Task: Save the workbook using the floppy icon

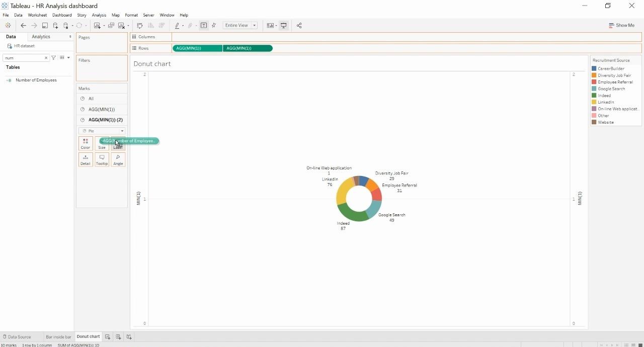Action: (x=45, y=26)
